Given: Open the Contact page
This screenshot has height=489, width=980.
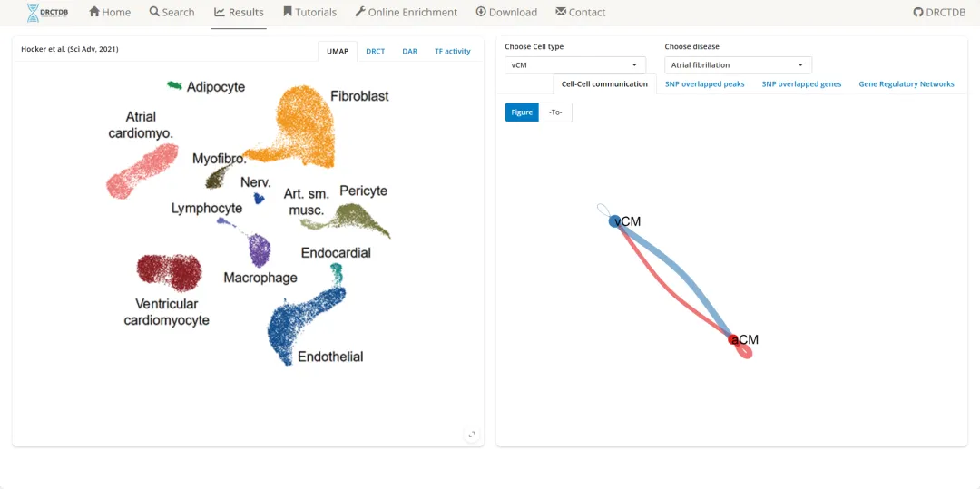Looking at the screenshot, I should [580, 13].
